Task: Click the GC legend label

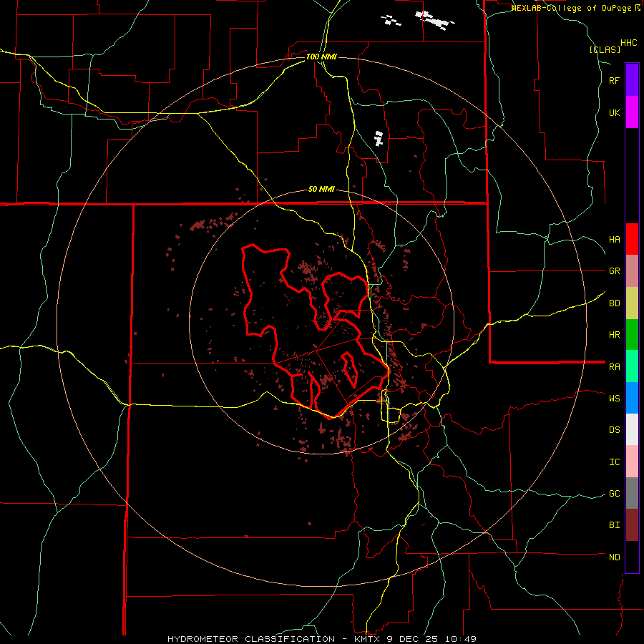Action: [x=615, y=494]
